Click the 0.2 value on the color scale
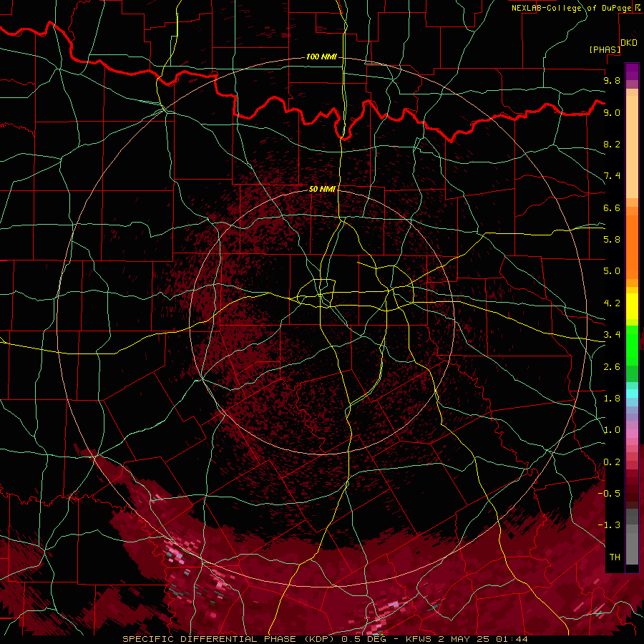This screenshot has width=644, height=644. (612, 462)
